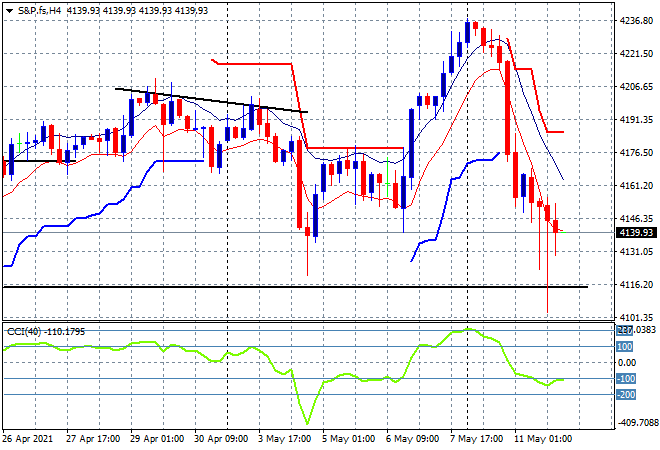Screen dimensions: 660x450
Task: Click the CCI(40) -110.1795 indicator label
Action: 46,332
